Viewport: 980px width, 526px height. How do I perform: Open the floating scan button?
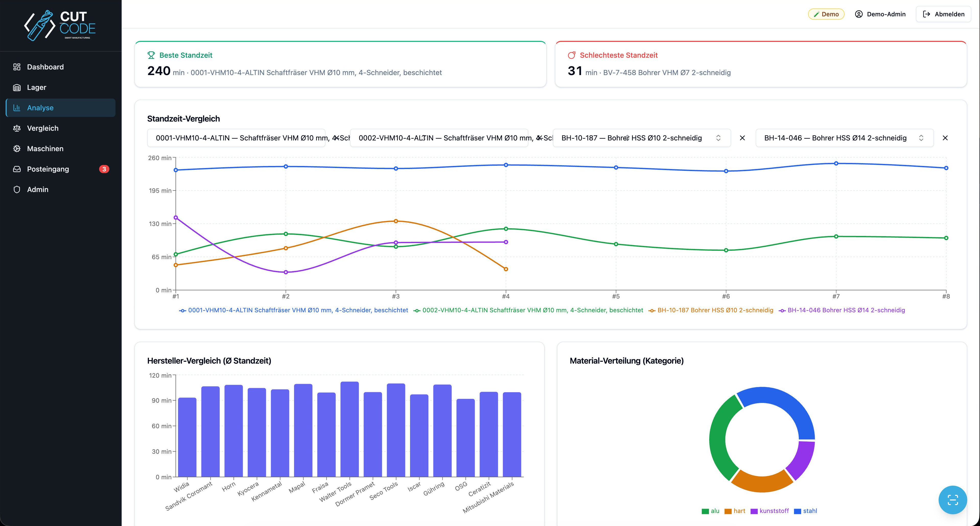(x=953, y=500)
